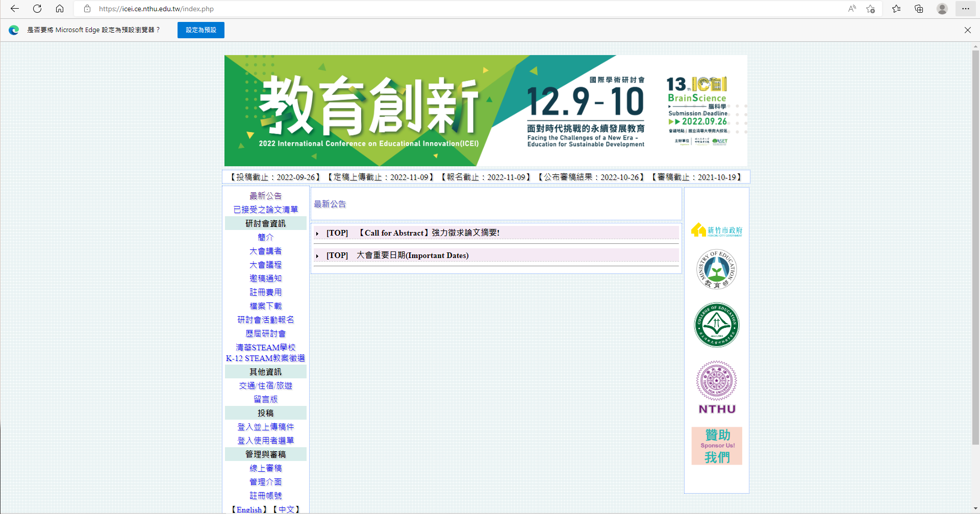
Task: Open 註冊費用 registration fee page
Action: pyautogui.click(x=265, y=292)
